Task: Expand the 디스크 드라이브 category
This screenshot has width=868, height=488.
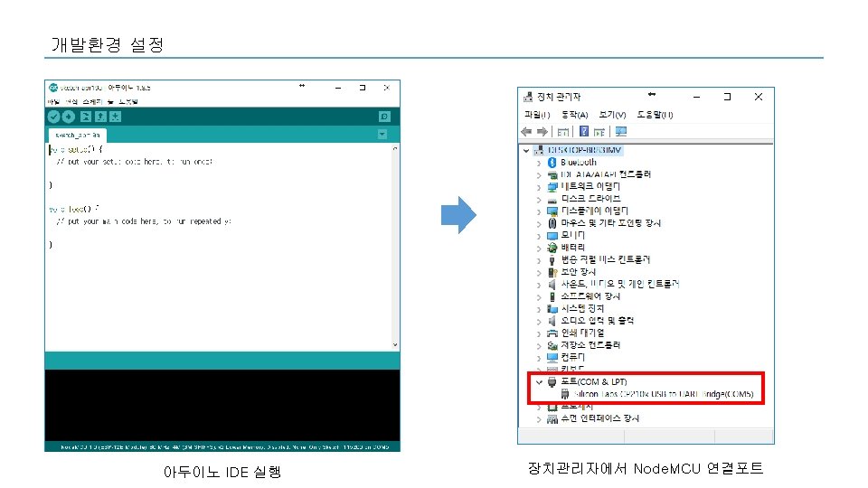Action: [539, 199]
